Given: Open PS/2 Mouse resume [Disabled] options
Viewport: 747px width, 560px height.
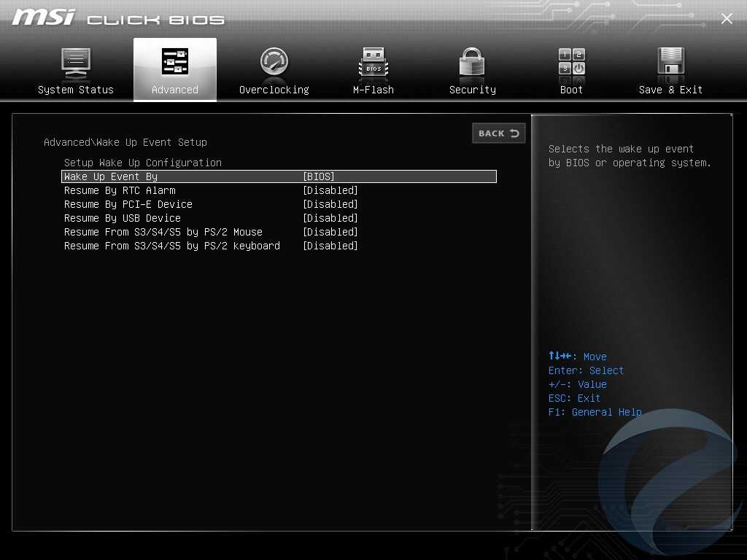Looking at the screenshot, I should [x=330, y=232].
